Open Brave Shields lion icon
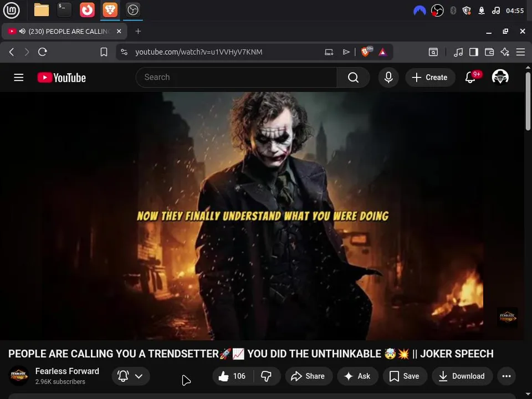This screenshot has height=399, width=532. click(x=366, y=52)
